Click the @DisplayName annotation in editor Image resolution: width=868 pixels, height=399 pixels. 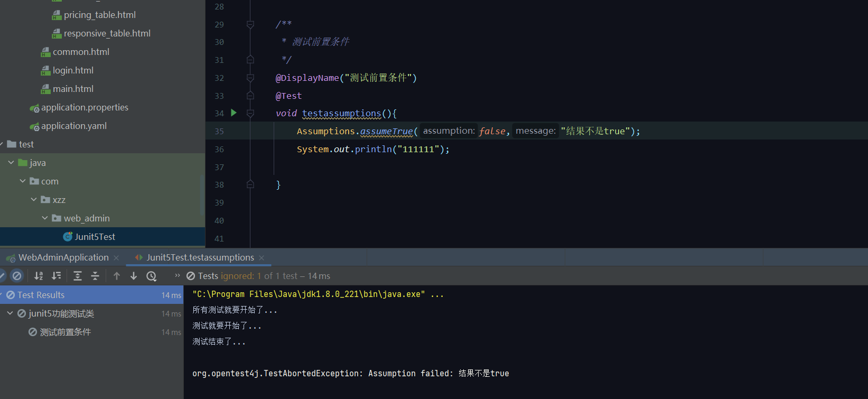coord(307,78)
